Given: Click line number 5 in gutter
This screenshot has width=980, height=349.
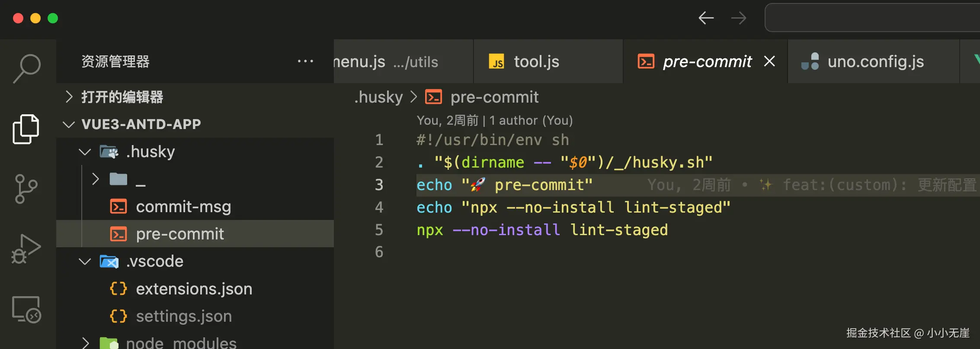Looking at the screenshot, I should pos(379,230).
